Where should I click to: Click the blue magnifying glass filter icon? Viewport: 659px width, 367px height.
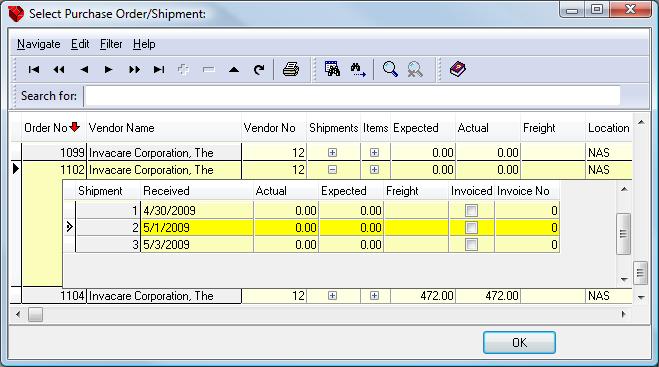390,69
